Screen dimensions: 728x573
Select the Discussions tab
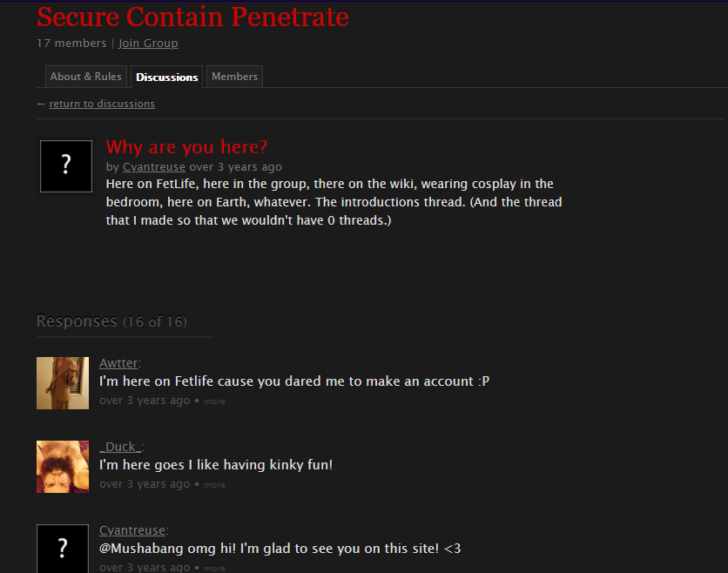166,78
